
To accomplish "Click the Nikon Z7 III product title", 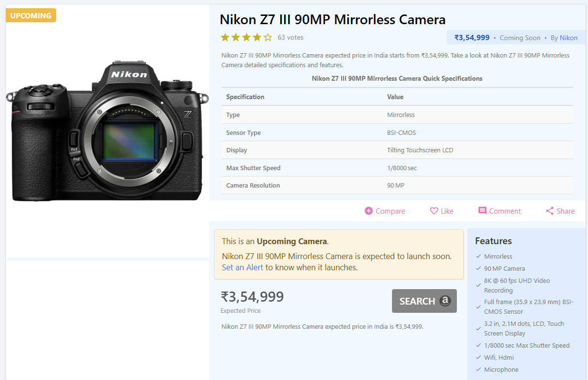I will (332, 20).
